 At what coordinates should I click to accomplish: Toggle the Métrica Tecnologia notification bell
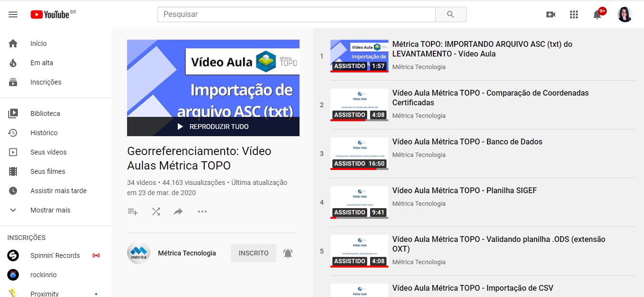click(288, 254)
